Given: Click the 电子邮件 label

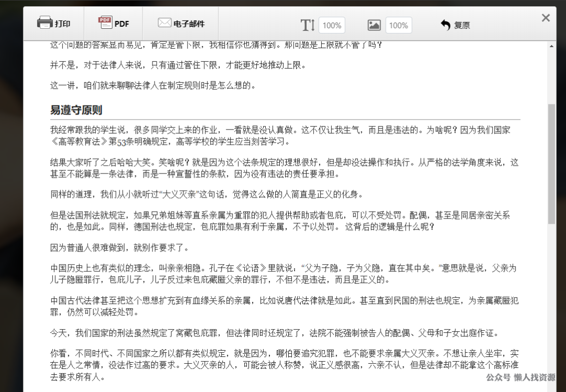Looking at the screenshot, I should click(189, 24).
